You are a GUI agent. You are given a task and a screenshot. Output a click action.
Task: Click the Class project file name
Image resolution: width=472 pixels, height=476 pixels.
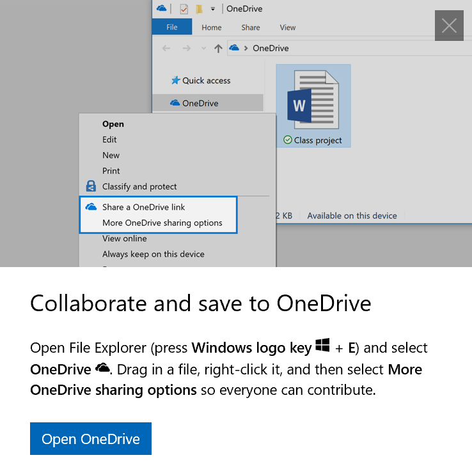[318, 141]
